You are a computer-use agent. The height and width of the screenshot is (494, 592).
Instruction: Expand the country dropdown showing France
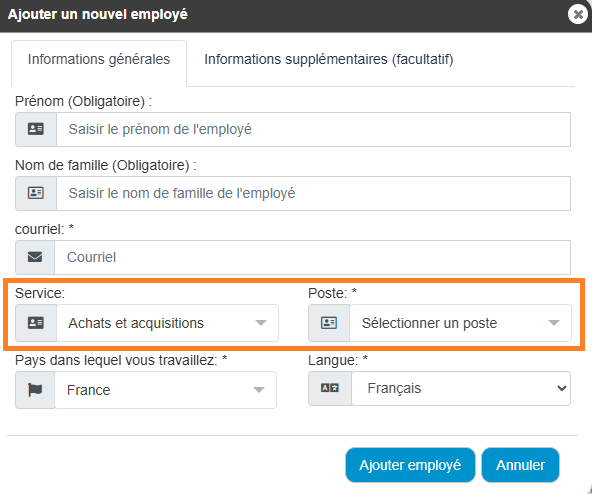point(166,390)
